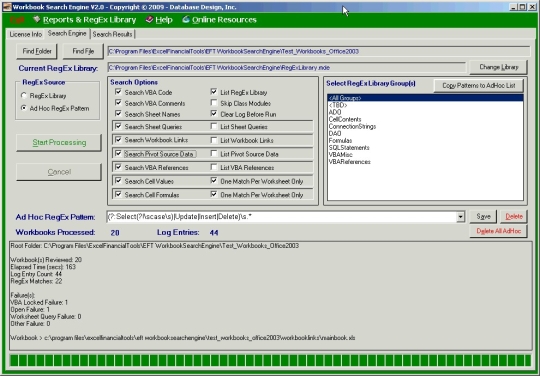Viewport: 540px width, 376px height.
Task: Toggle One Match Per Worksheet for Cell Formulas
Action: point(214,195)
